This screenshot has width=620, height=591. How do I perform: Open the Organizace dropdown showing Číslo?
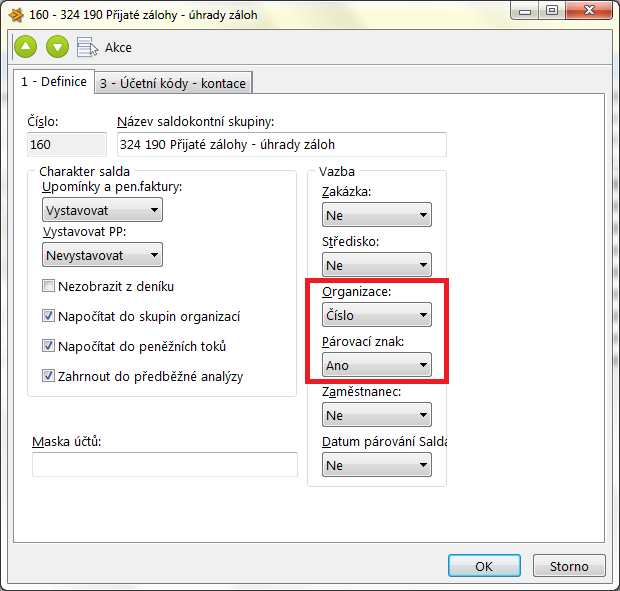[x=377, y=315]
